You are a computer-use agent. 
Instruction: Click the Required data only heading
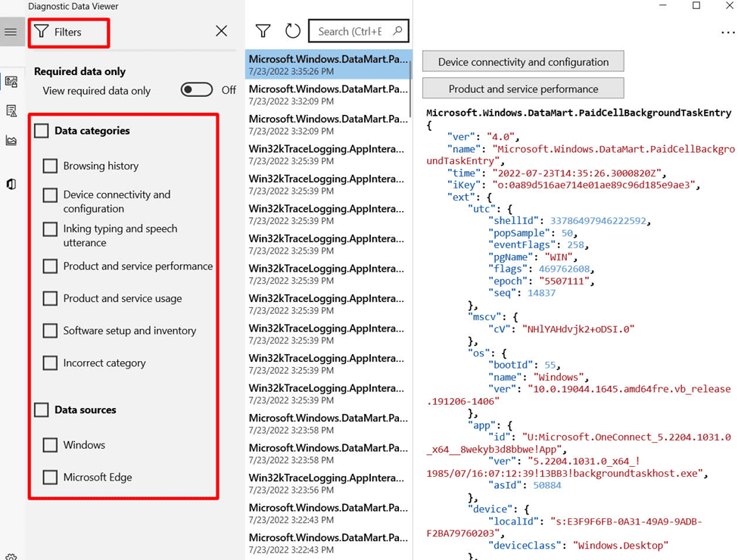point(80,71)
